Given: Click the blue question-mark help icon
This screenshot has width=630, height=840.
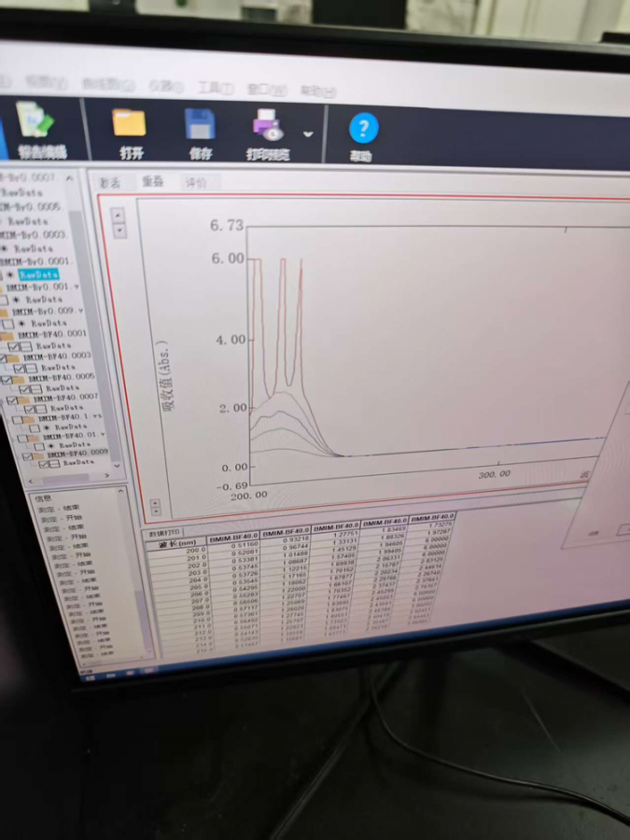Looking at the screenshot, I should pyautogui.click(x=363, y=128).
